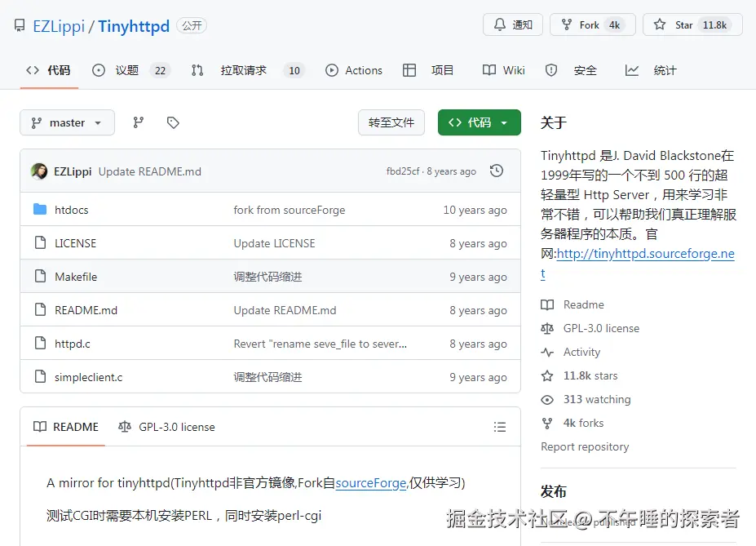Click the 发布 releases heading
756x546 pixels.
[554, 491]
